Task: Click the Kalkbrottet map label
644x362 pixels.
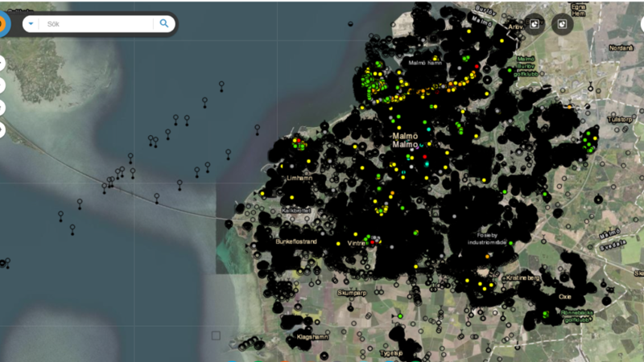Action: click(296, 211)
